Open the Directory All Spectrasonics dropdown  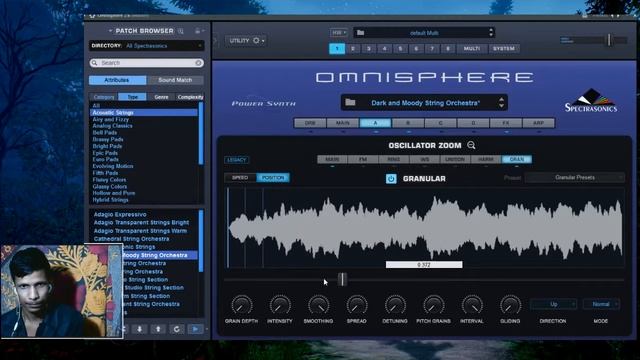pyautogui.click(x=147, y=46)
